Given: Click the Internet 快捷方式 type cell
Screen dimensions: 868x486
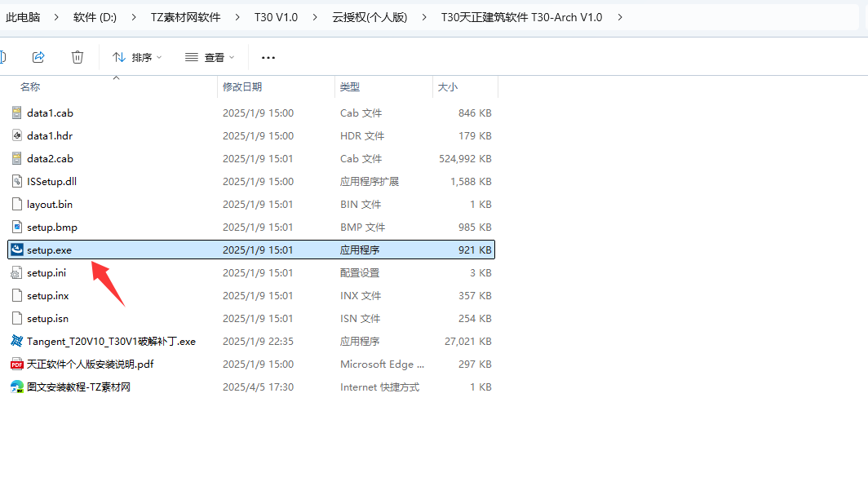Looking at the screenshot, I should (380, 387).
